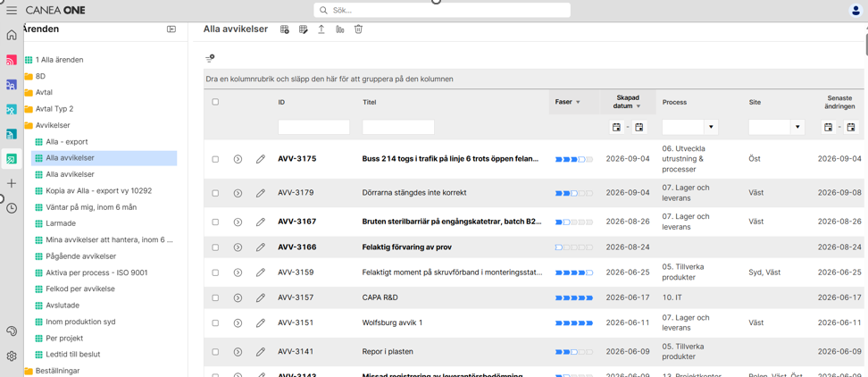Viewport: 868px width, 377px height.
Task: Open the filter settings icon
Action: 210,58
